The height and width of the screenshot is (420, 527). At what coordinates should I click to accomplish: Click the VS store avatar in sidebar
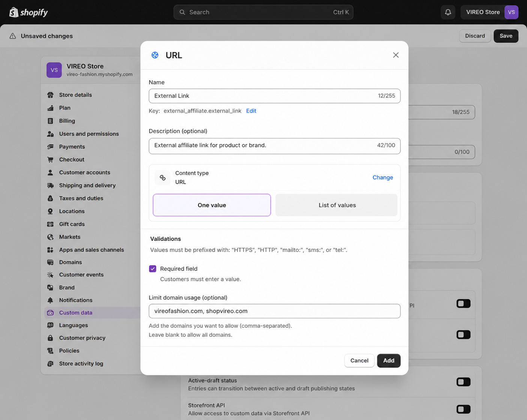click(54, 70)
